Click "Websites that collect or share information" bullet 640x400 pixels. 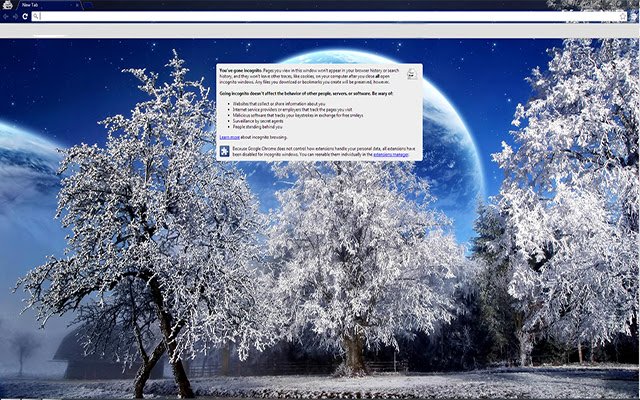279,104
